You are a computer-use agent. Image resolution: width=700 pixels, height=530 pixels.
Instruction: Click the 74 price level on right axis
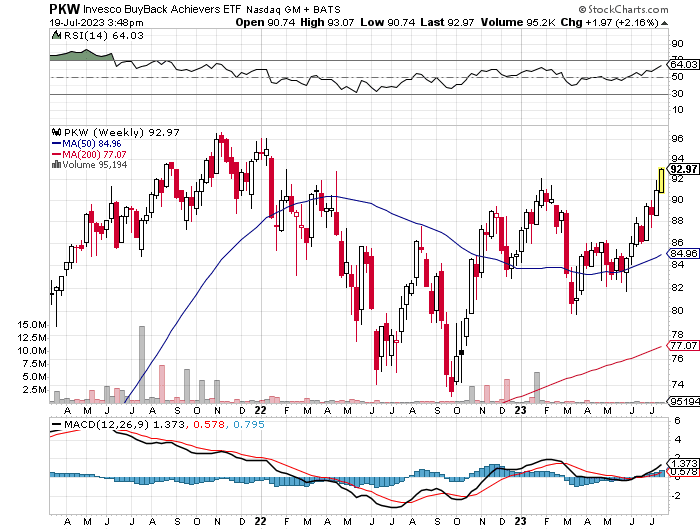pyautogui.click(x=677, y=384)
